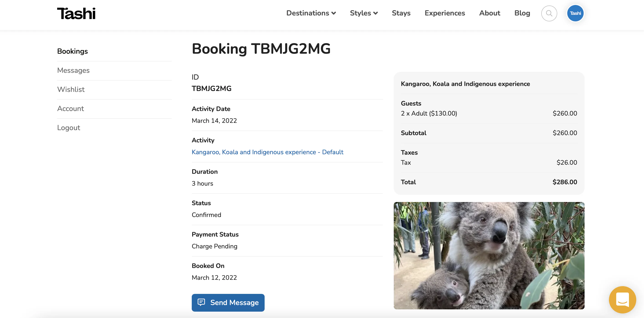Click the Total $286.00 amount

pos(565,182)
